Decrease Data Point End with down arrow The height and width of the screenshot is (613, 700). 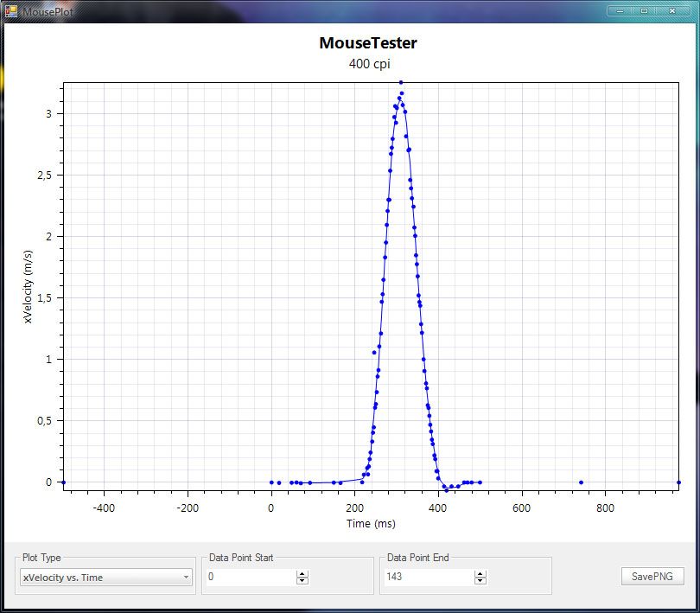(480, 581)
